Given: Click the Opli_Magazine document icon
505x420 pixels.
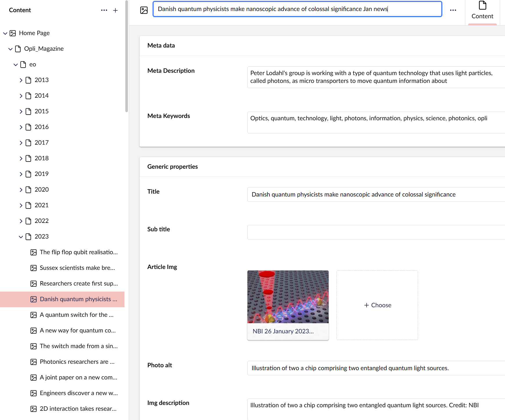Looking at the screenshot, I should tap(18, 49).
